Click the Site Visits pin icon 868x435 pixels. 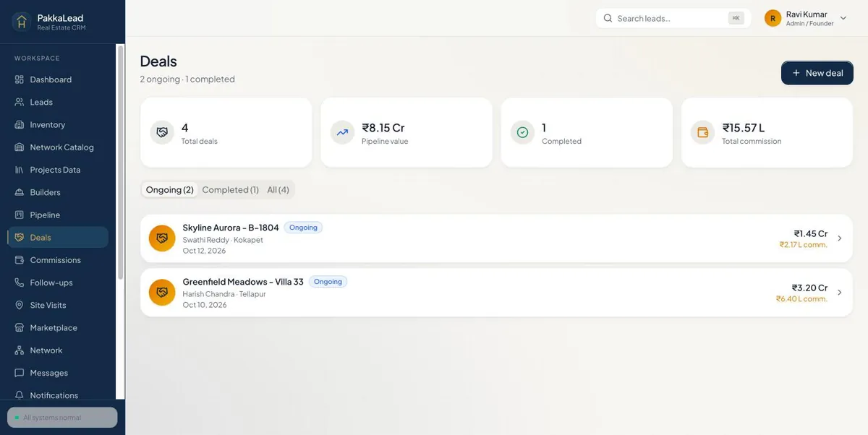tap(20, 305)
